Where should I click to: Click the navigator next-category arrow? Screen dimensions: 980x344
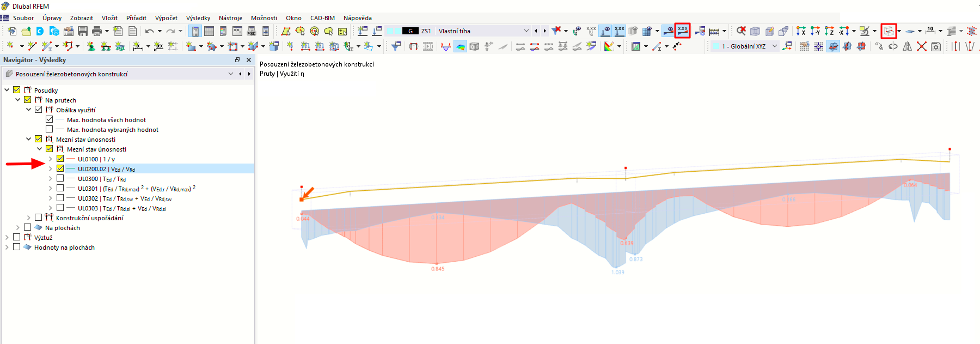pyautogui.click(x=249, y=74)
